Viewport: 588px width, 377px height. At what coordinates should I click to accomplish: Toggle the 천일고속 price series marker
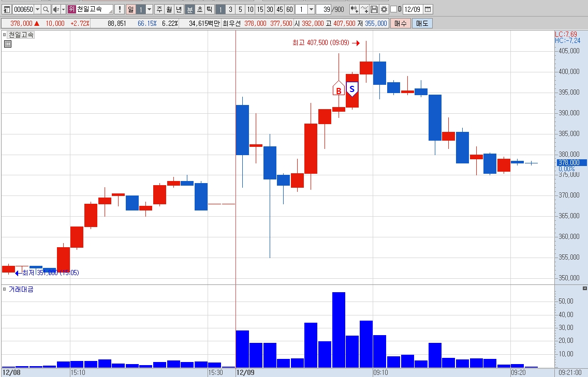pos(5,35)
